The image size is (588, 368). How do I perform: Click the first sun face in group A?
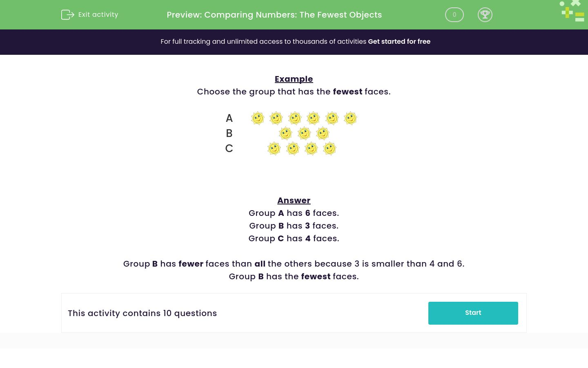(x=258, y=118)
